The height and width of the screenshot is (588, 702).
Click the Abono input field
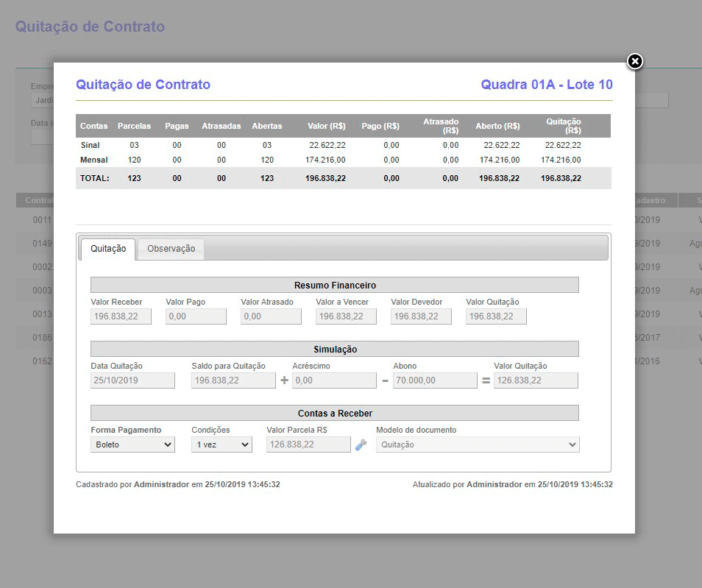click(x=435, y=380)
